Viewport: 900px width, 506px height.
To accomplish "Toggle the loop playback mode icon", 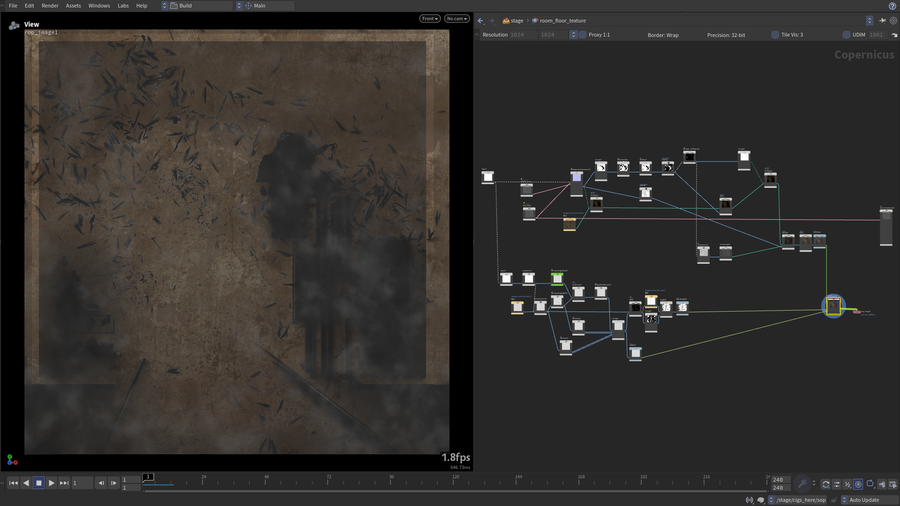I will click(825, 484).
